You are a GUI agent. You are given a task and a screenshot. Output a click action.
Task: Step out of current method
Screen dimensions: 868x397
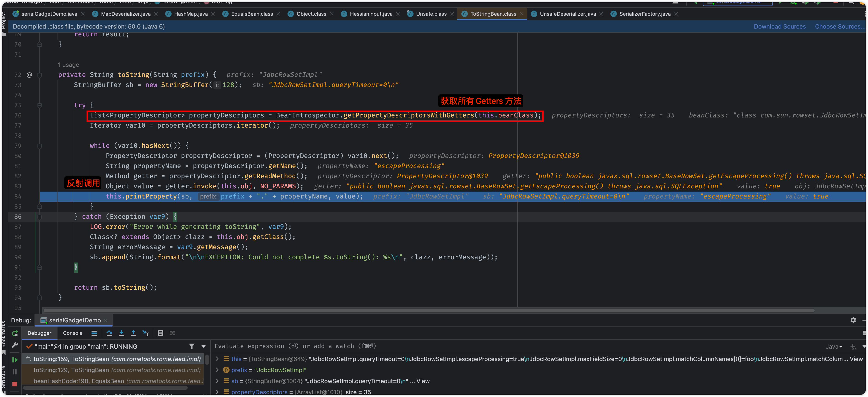point(133,333)
